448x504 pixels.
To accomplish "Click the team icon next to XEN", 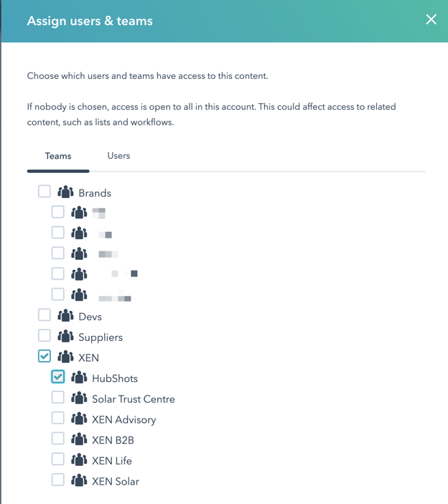I will click(x=65, y=357).
